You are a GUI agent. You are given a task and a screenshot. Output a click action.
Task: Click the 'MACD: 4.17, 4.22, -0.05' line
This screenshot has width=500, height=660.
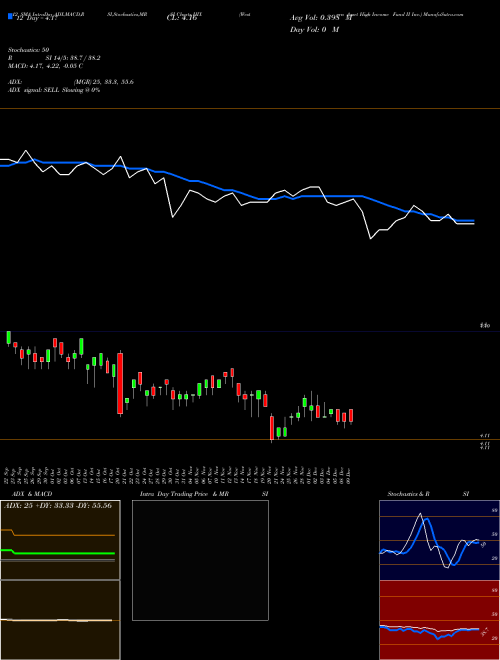pos(45,66)
